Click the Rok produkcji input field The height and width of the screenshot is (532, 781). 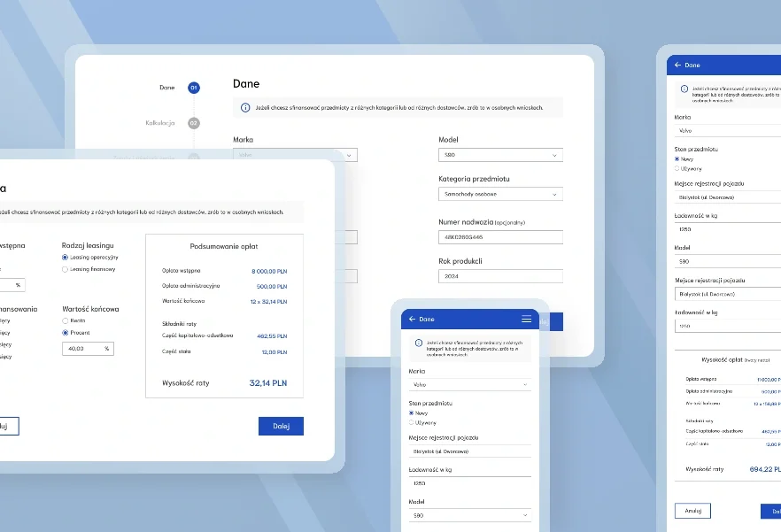click(500, 276)
